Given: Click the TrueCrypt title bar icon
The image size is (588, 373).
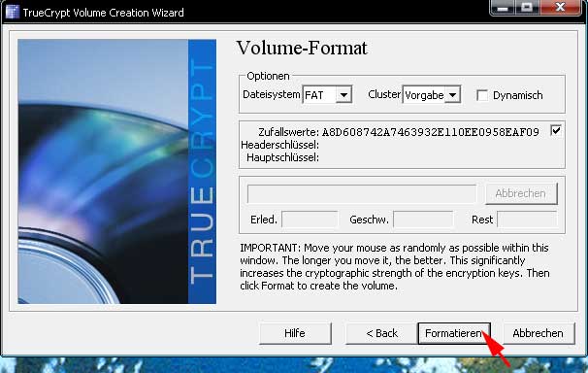Looking at the screenshot, I should [x=12, y=12].
